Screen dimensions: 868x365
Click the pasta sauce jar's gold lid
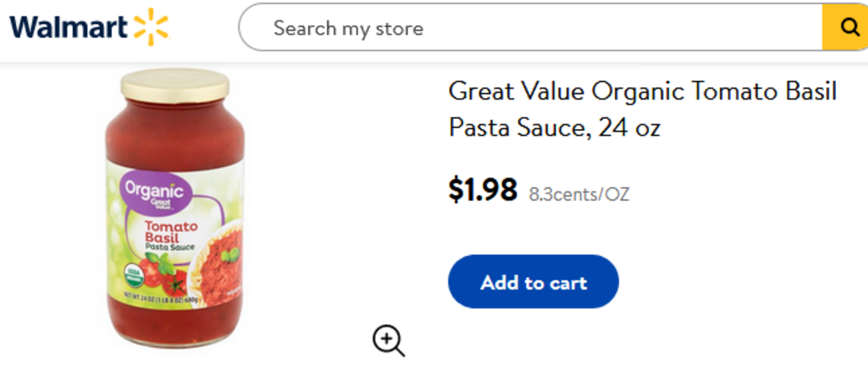pos(175,85)
